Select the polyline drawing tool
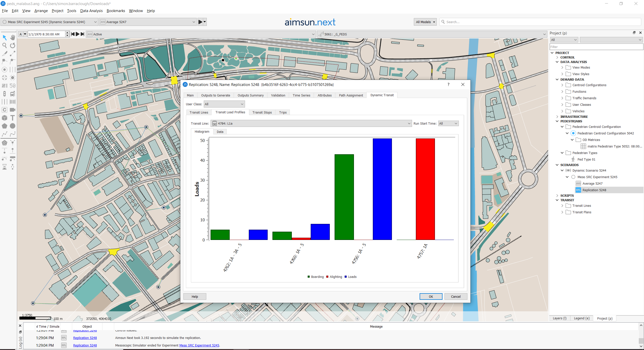 (5, 134)
